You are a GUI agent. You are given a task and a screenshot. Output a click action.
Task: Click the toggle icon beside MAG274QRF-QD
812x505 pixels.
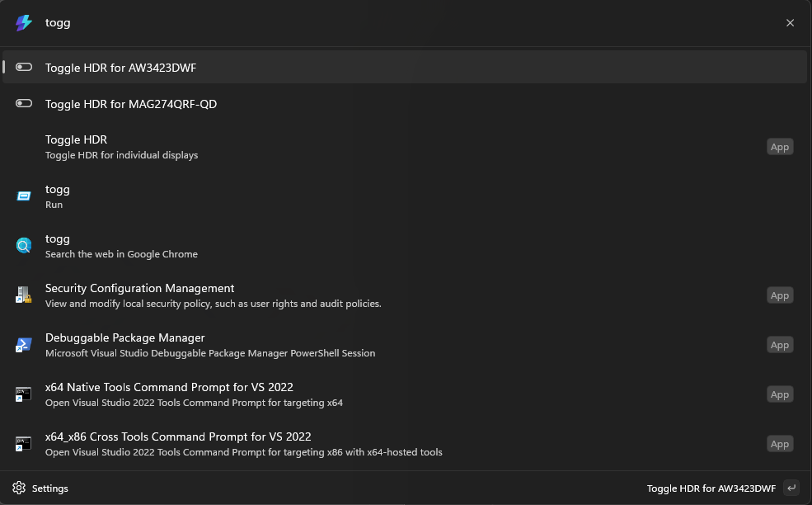(x=24, y=103)
